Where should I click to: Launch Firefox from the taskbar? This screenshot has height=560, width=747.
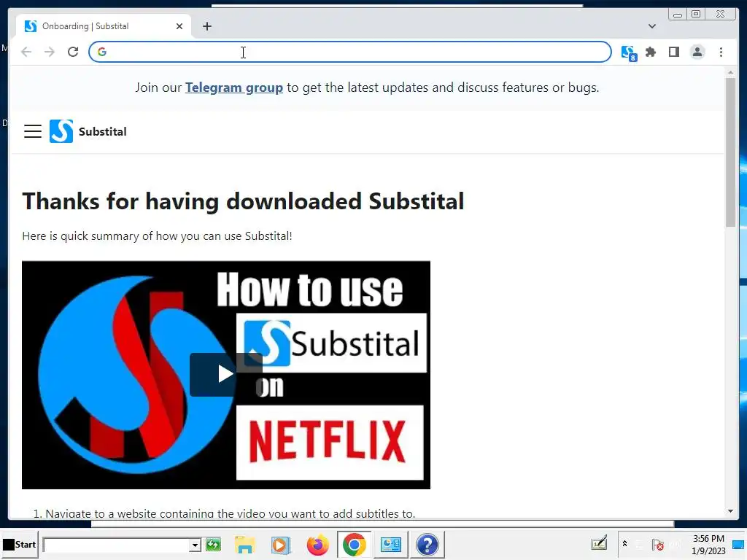pyautogui.click(x=317, y=545)
